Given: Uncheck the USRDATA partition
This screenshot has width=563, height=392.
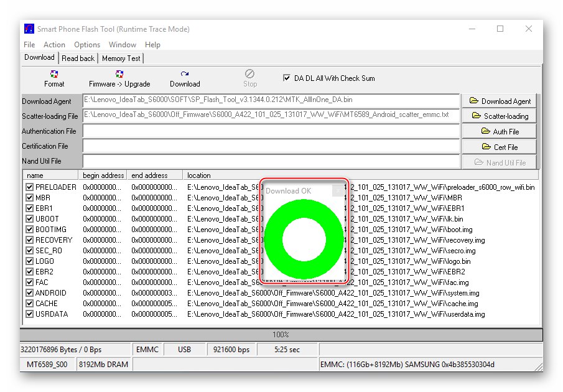Looking at the screenshot, I should pos(30,314).
